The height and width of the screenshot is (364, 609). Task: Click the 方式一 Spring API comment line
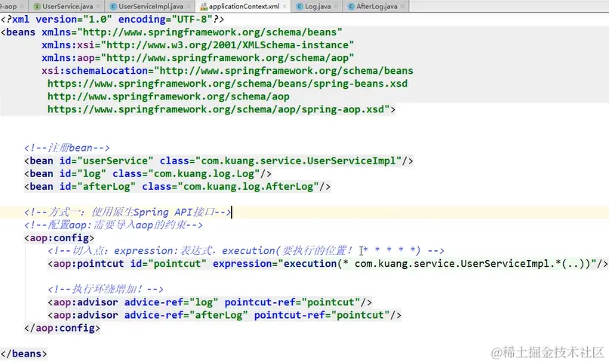pyautogui.click(x=128, y=212)
